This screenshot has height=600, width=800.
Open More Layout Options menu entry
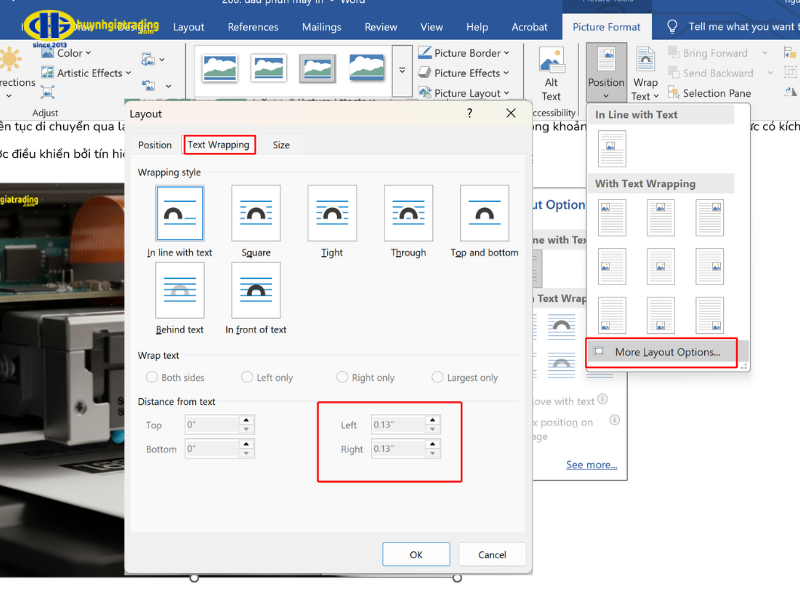click(x=666, y=352)
